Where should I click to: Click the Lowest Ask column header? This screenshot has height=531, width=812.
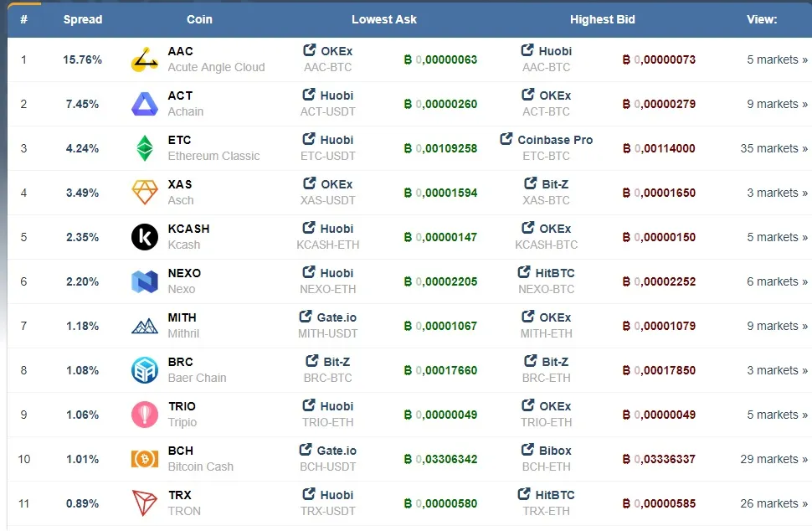tap(384, 20)
